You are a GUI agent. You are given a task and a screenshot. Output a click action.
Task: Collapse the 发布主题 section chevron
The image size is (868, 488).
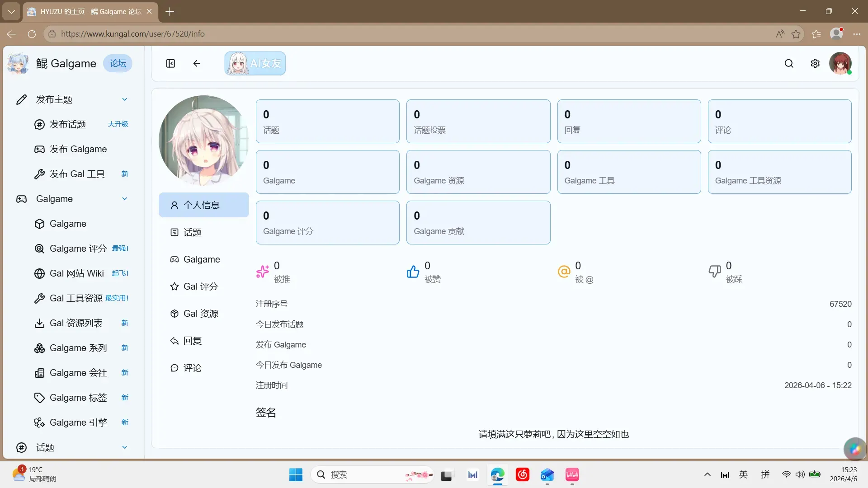coord(125,99)
